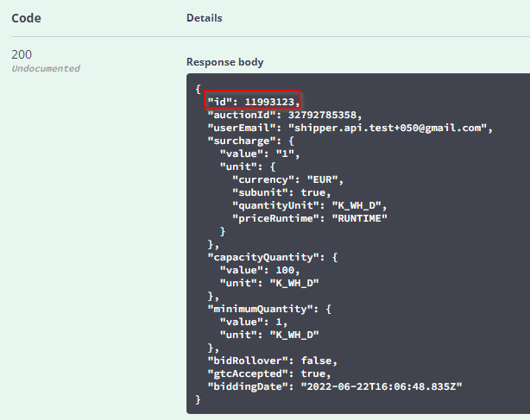
Task: Click the highlighted id value 11993123
Action: click(269, 101)
